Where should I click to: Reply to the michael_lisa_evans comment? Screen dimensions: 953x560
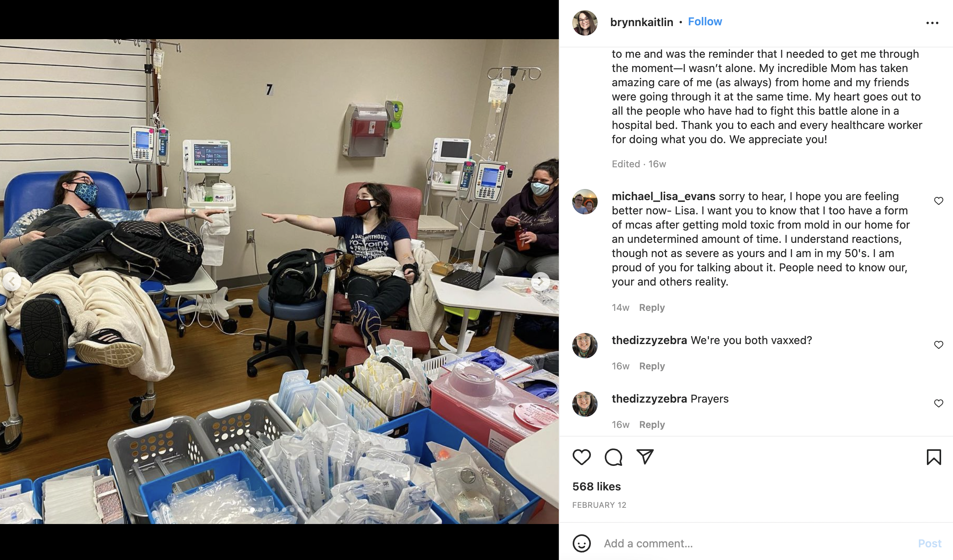(x=652, y=308)
